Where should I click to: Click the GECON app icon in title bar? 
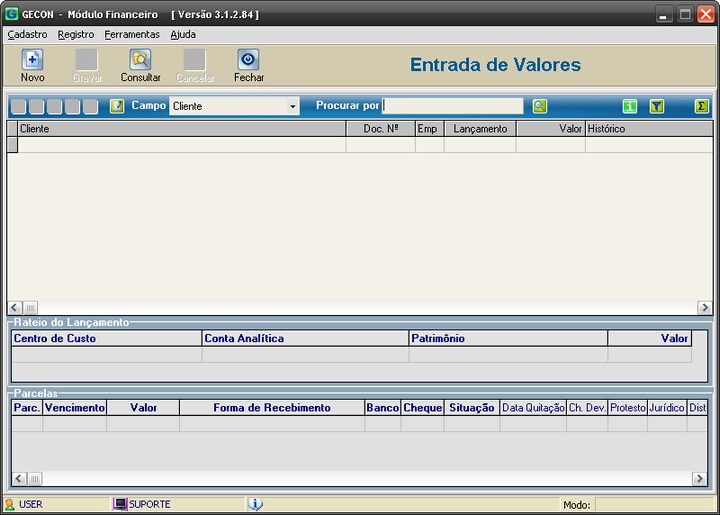coord(11,14)
